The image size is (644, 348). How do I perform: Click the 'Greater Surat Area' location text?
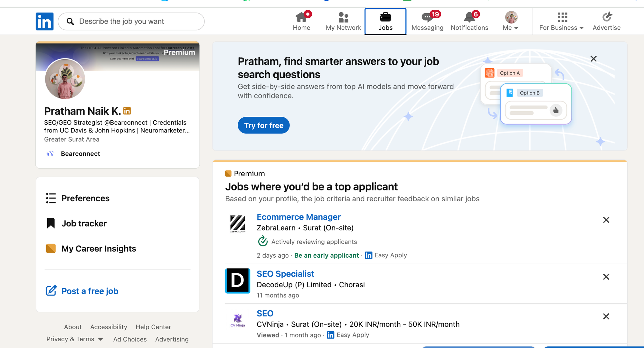(x=72, y=139)
